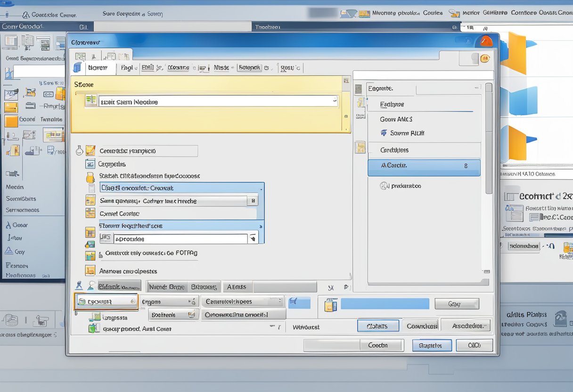
Task: Select the highlighted 'A Careciir' list entry
Action: (x=423, y=166)
